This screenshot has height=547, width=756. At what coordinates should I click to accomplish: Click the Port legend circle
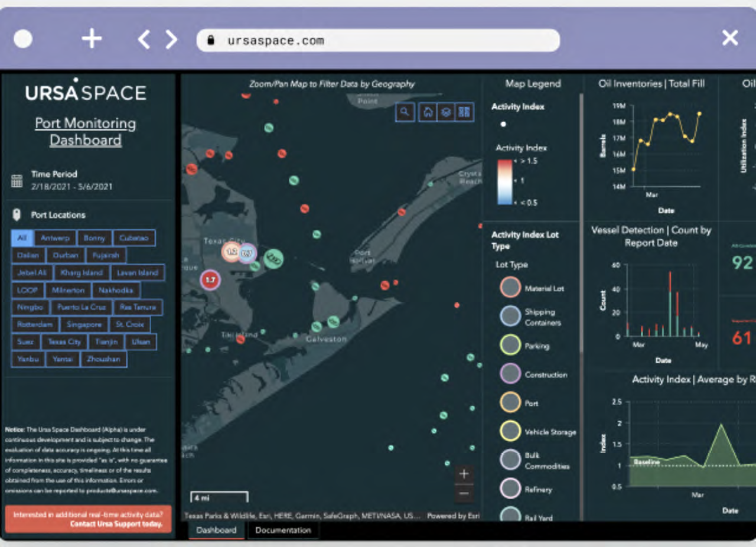pyautogui.click(x=510, y=402)
